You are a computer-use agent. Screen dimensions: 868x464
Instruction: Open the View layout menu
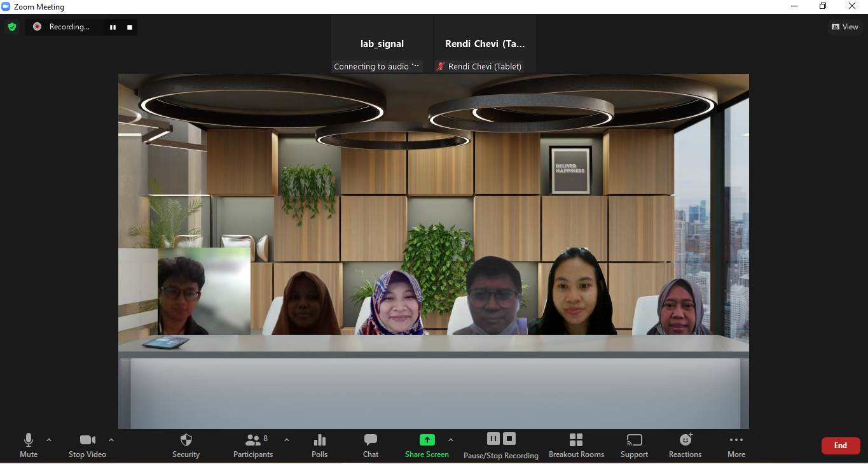tap(845, 27)
